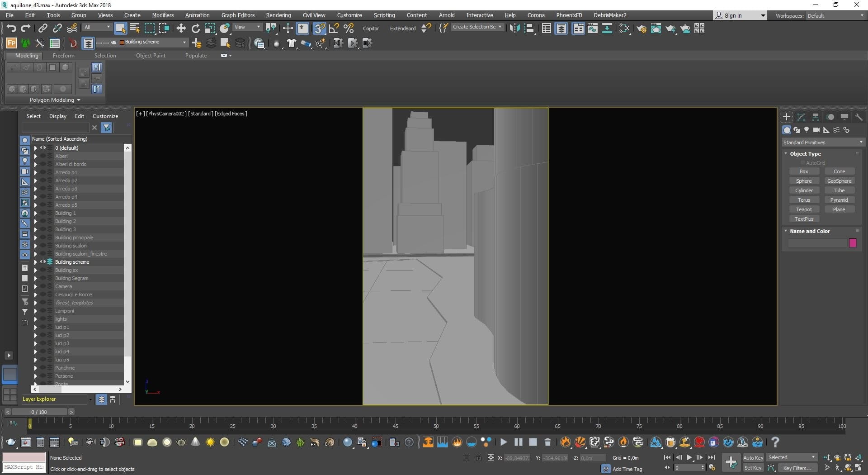Viewport: 868px width, 475px height.
Task: Click the object Name input field
Action: [x=817, y=243]
